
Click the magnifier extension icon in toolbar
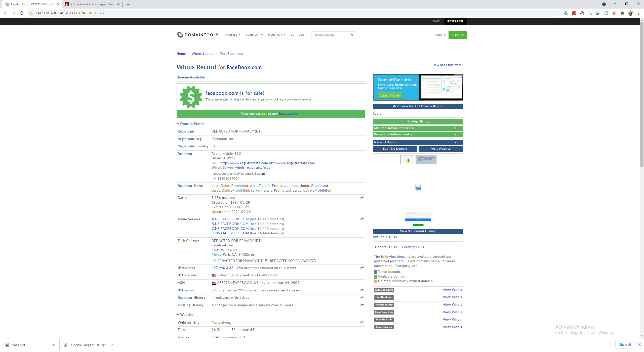(598, 13)
